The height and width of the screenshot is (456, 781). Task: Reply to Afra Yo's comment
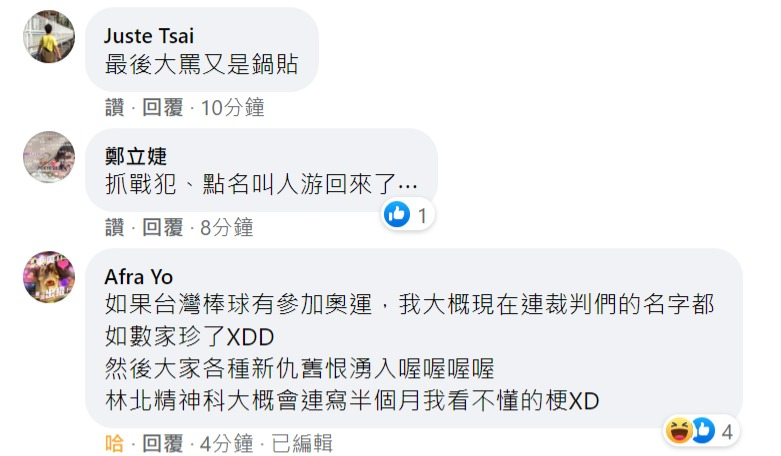[x=163, y=443]
